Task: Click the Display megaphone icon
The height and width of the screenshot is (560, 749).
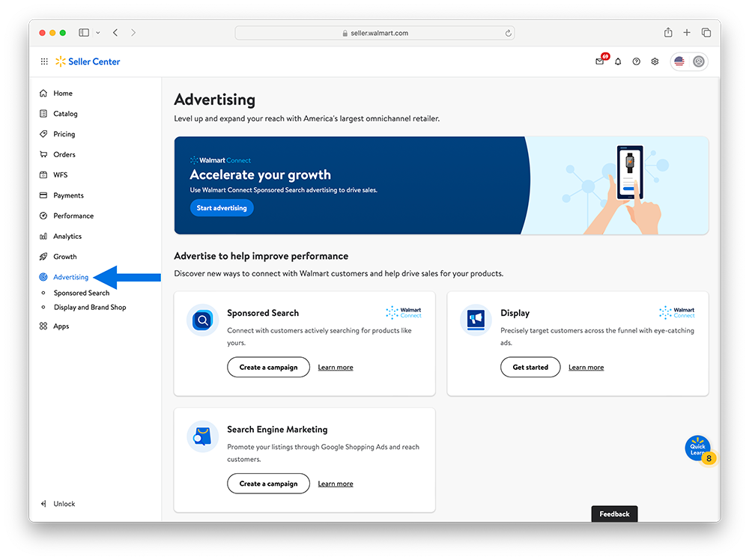Action: pyautogui.click(x=476, y=320)
